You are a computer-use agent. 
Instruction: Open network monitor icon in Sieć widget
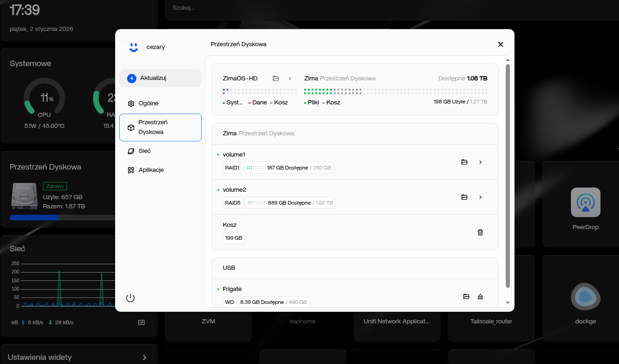pyautogui.click(x=141, y=322)
